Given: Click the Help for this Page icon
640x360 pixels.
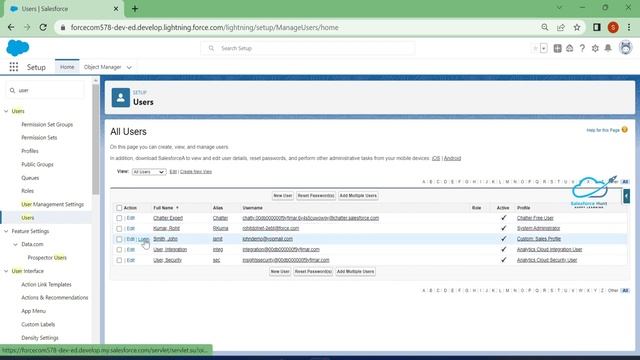Looking at the screenshot, I should pyautogui.click(x=624, y=130).
